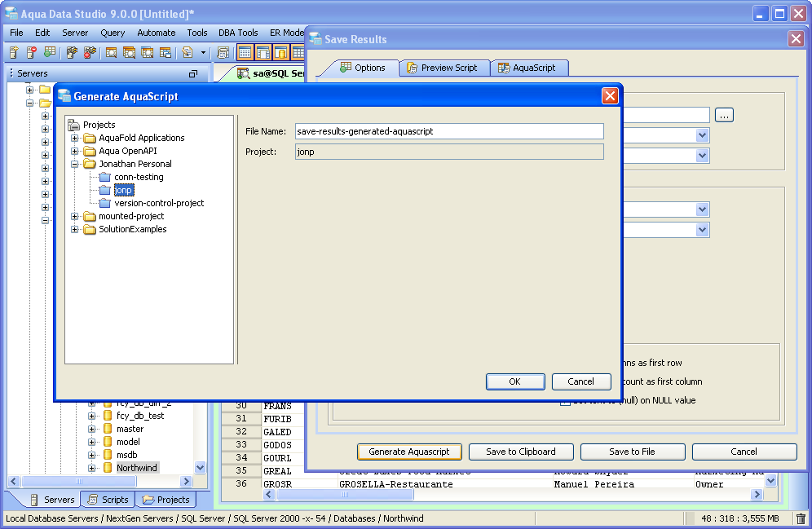The width and height of the screenshot is (812, 529).
Task: Click the Save to Clipboard button
Action: click(x=521, y=452)
